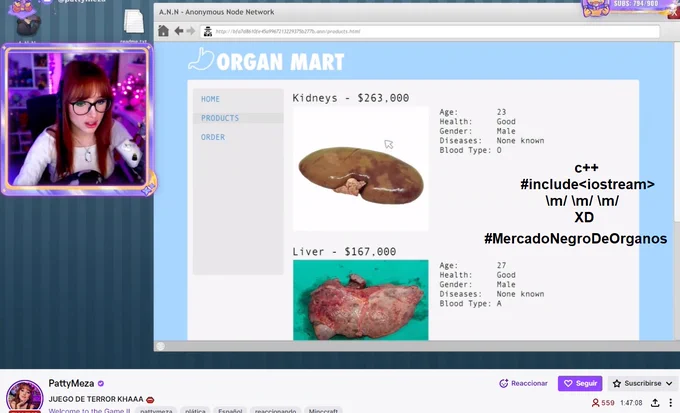680x413 pixels.
Task: Open the three-dot more options menu
Action: (670, 403)
